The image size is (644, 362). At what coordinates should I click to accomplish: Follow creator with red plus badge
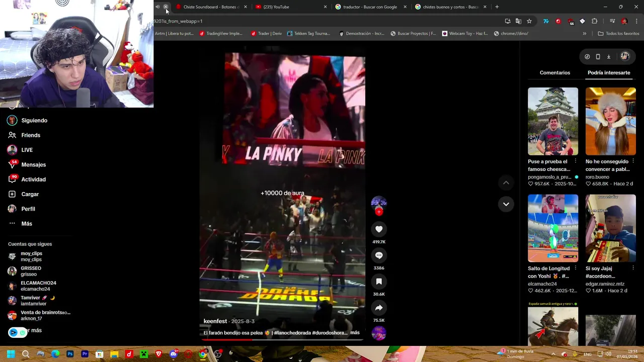(379, 212)
